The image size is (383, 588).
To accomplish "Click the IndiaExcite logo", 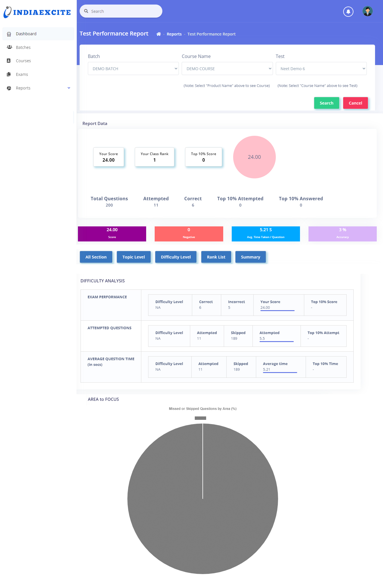I will tap(37, 12).
